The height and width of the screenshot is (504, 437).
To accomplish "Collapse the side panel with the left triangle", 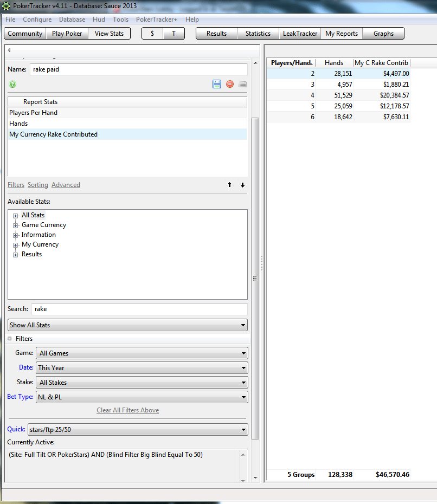I will point(9,50).
